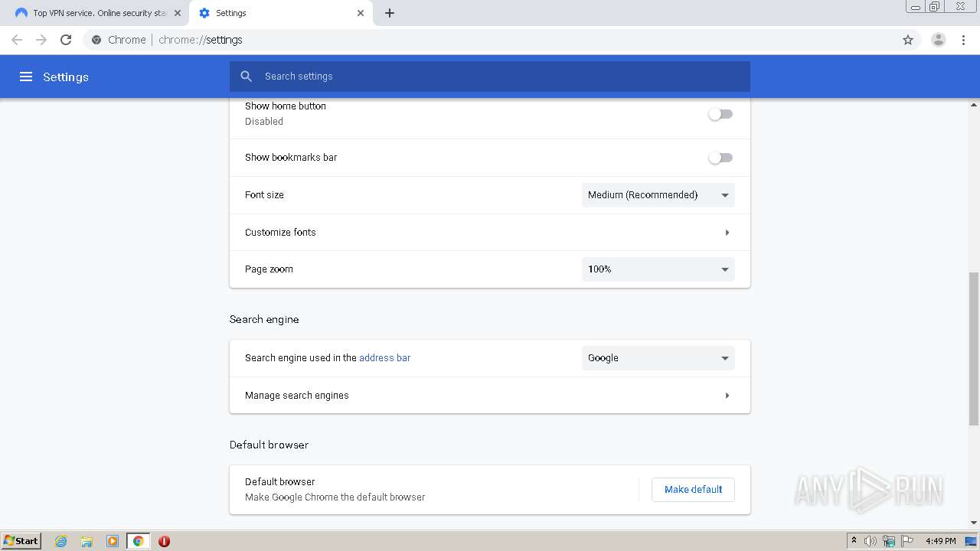Open the Windows Start menu
Viewport: 980px width, 551px height.
[x=21, y=541]
